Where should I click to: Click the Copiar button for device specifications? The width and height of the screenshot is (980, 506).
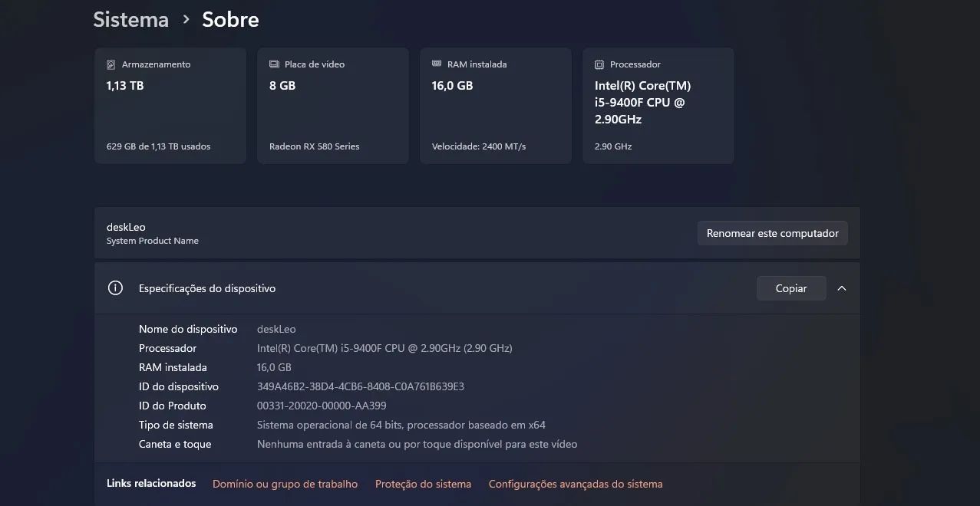791,288
